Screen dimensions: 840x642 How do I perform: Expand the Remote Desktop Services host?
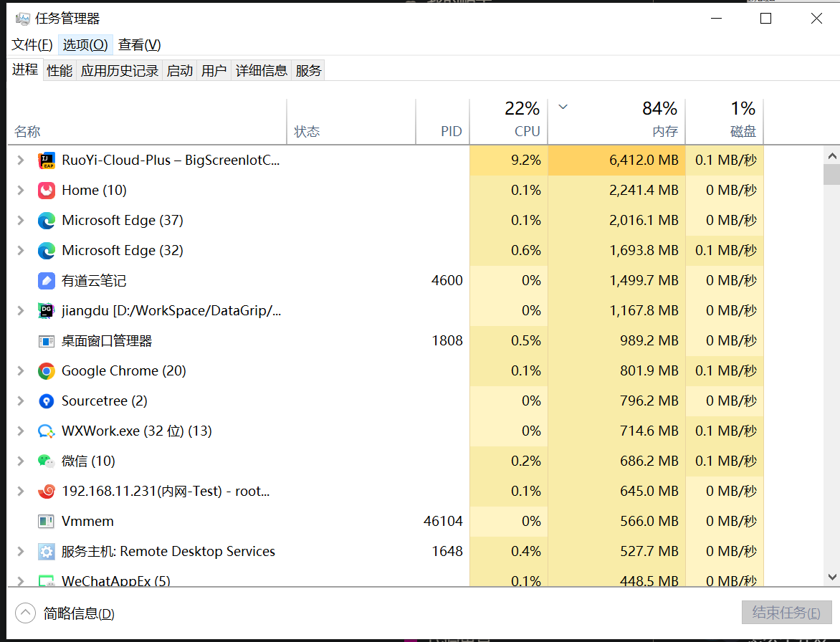click(x=20, y=551)
